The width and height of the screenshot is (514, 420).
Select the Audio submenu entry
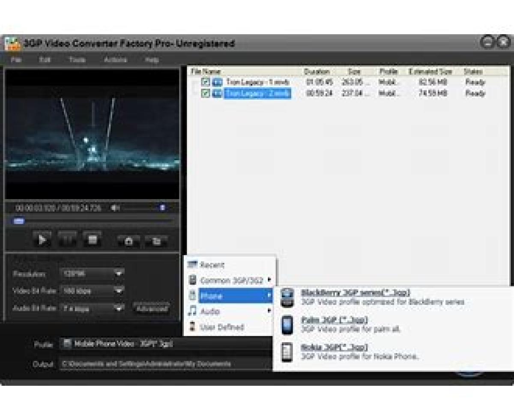210,311
